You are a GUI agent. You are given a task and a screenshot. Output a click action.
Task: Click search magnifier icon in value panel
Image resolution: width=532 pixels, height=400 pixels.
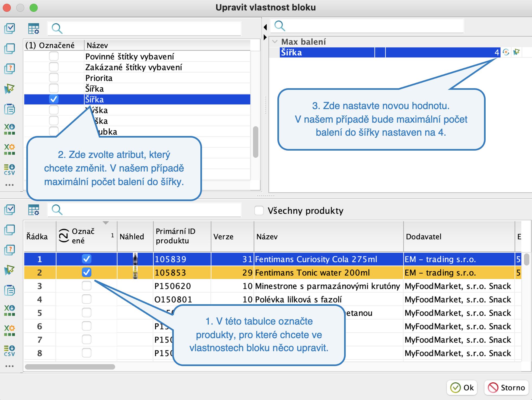[x=280, y=26]
